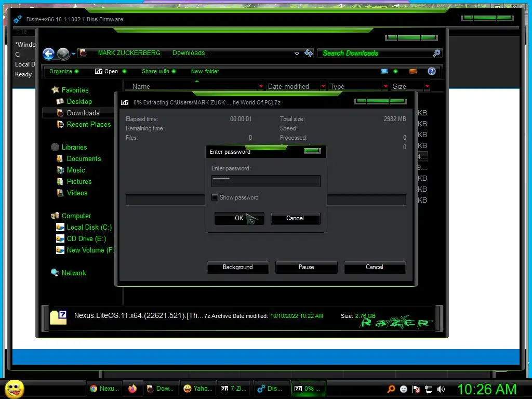Open Size column filter dropdown
Viewport: 532px width, 399px height.
[427, 87]
